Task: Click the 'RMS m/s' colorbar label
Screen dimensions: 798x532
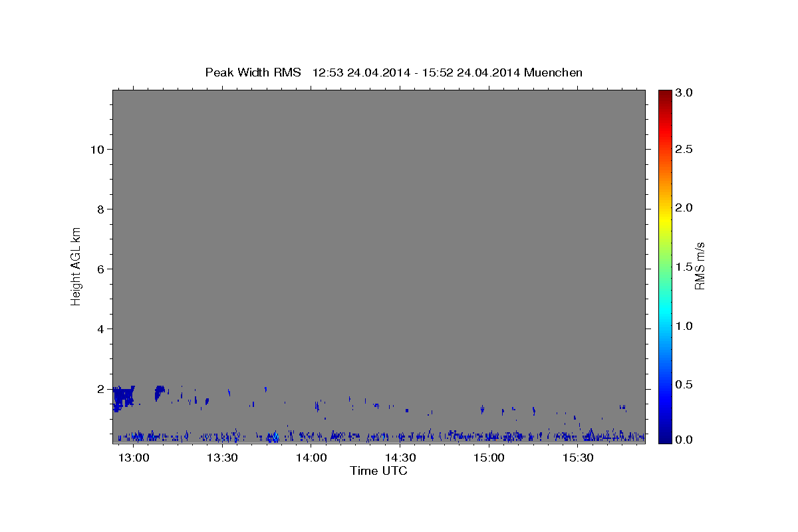Action: [700, 266]
